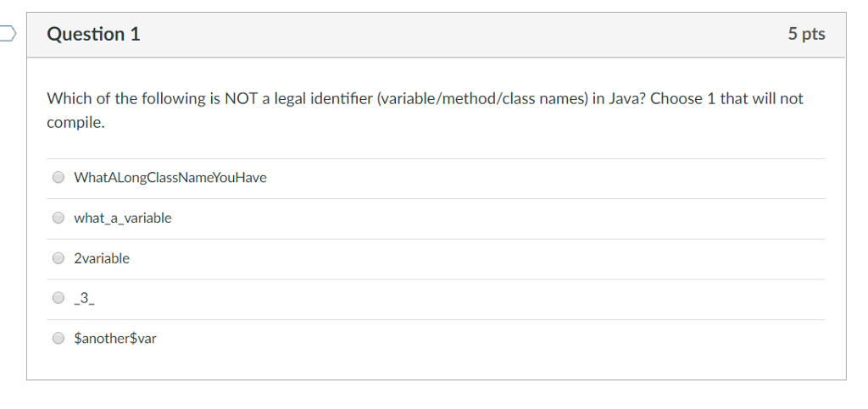This screenshot has width=868, height=409.
Task: Flag Question 1 using the flag icon
Action: pos(7,35)
